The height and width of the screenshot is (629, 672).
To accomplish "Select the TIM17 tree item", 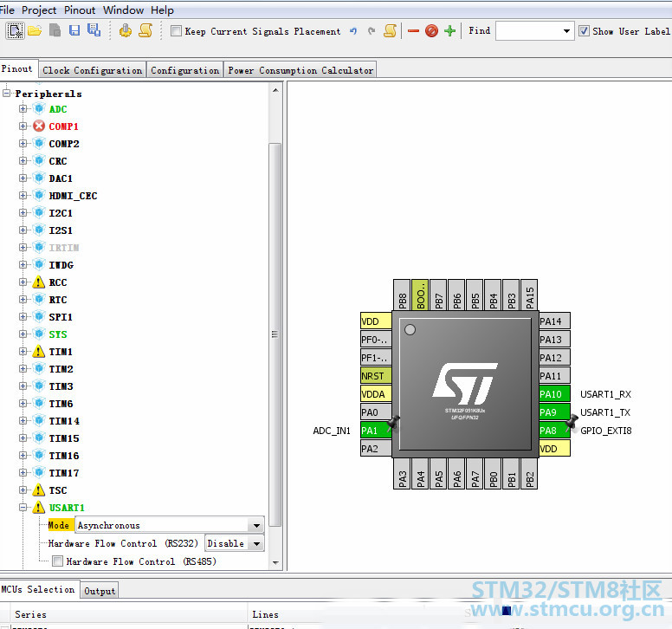I will coord(64,472).
